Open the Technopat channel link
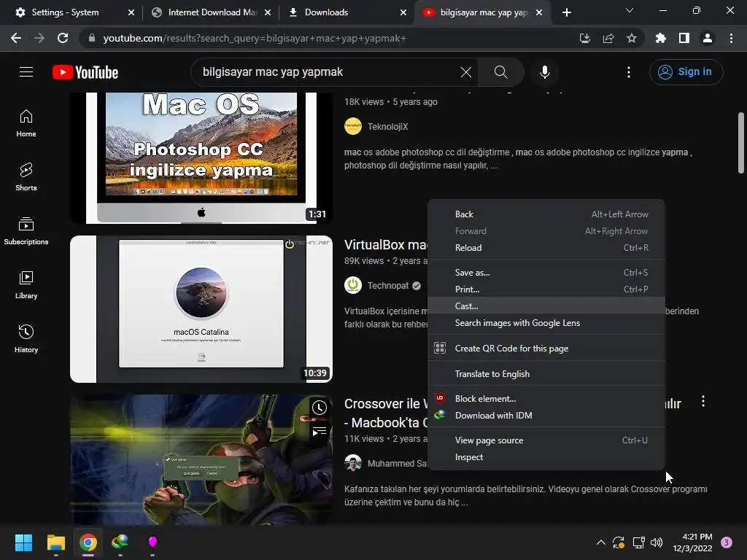 pyautogui.click(x=388, y=286)
